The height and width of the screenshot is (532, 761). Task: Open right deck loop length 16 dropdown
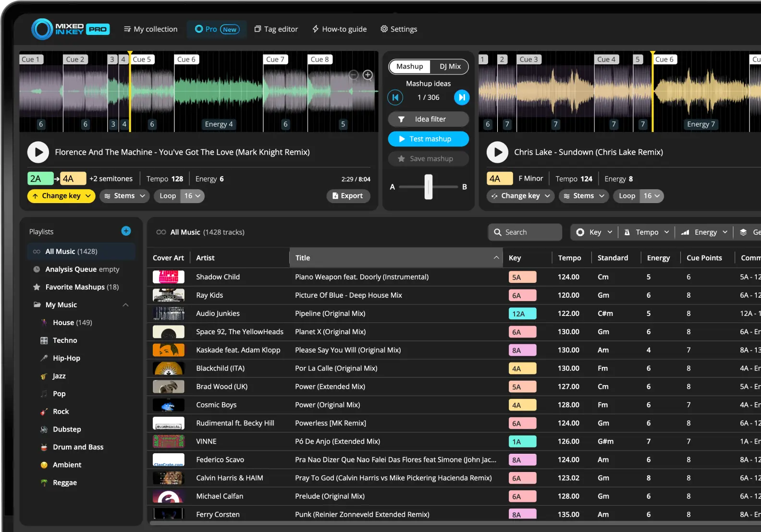pyautogui.click(x=651, y=196)
